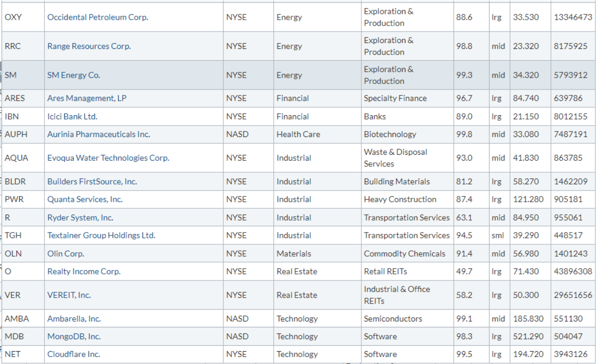This screenshot has width=598, height=364.
Task: Click the Building Materials industry cell
Action: tap(407, 182)
